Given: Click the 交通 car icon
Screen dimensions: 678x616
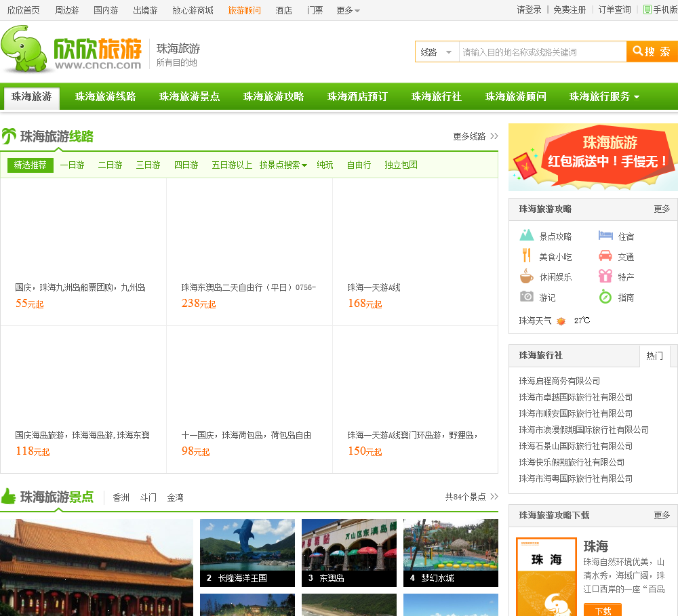Looking at the screenshot, I should tap(605, 256).
